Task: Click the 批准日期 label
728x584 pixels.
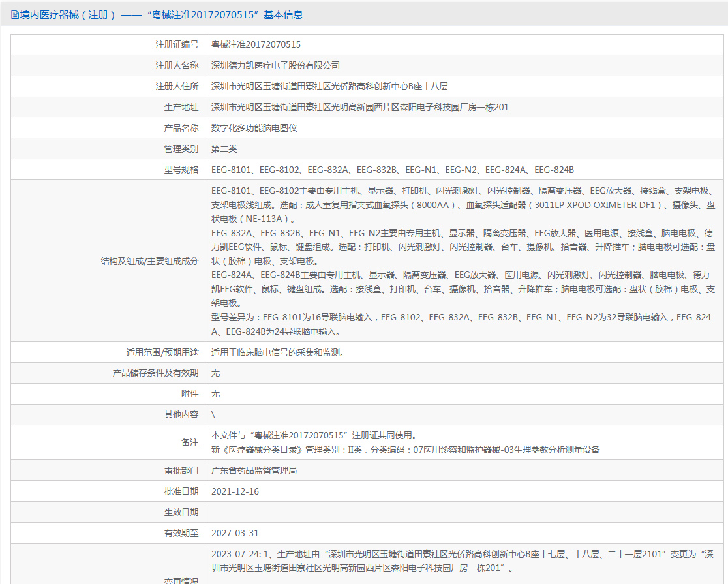Action: coord(181,491)
